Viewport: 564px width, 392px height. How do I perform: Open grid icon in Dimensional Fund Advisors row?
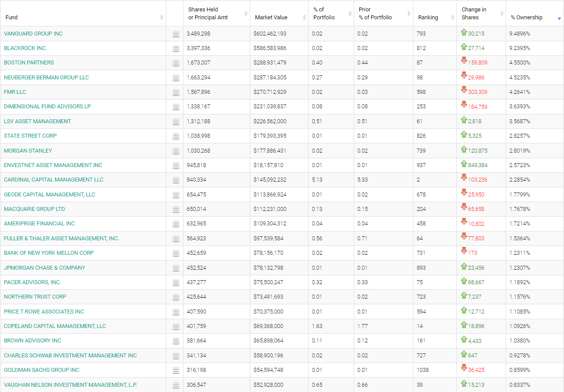[176, 107]
